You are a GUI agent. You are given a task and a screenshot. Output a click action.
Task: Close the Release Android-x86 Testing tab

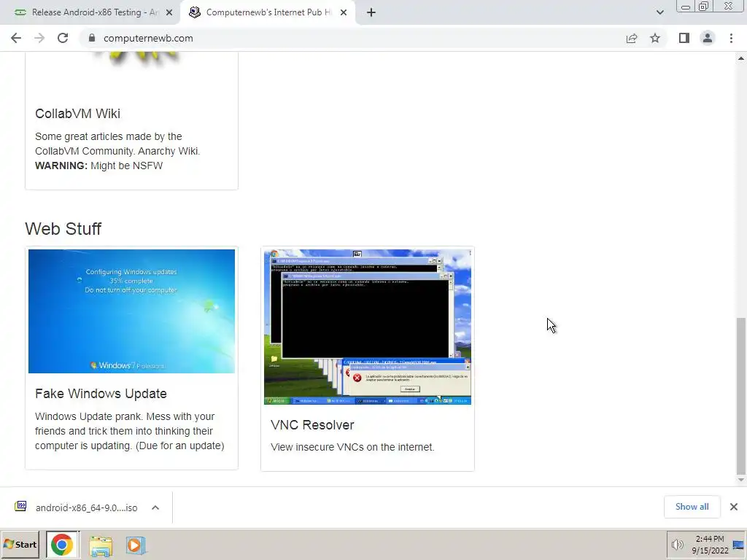169,12
